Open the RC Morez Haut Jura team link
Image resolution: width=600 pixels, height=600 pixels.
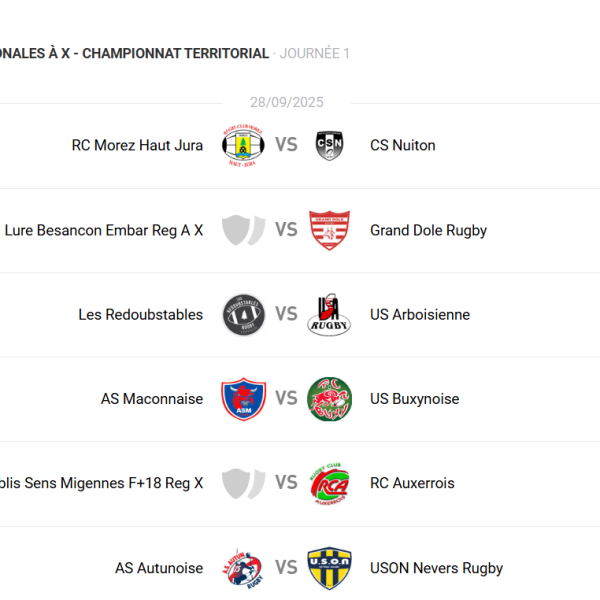[x=137, y=146]
